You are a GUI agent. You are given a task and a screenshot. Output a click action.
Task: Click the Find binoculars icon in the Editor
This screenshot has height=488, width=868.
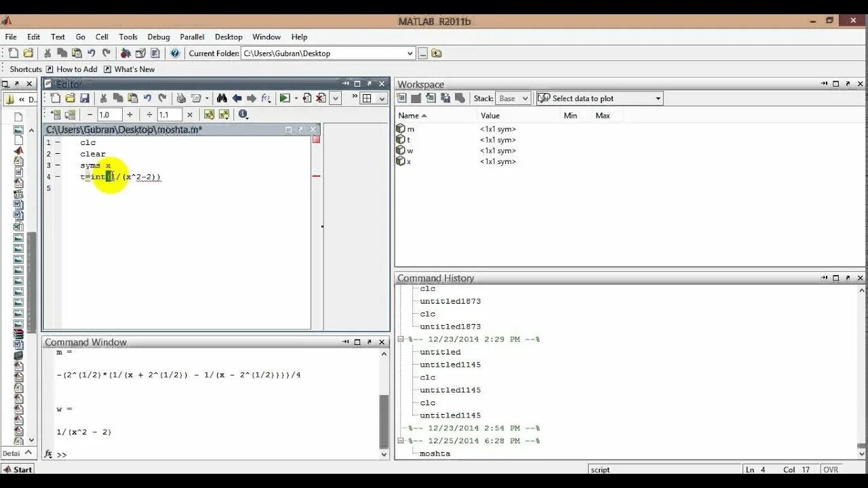click(x=222, y=98)
